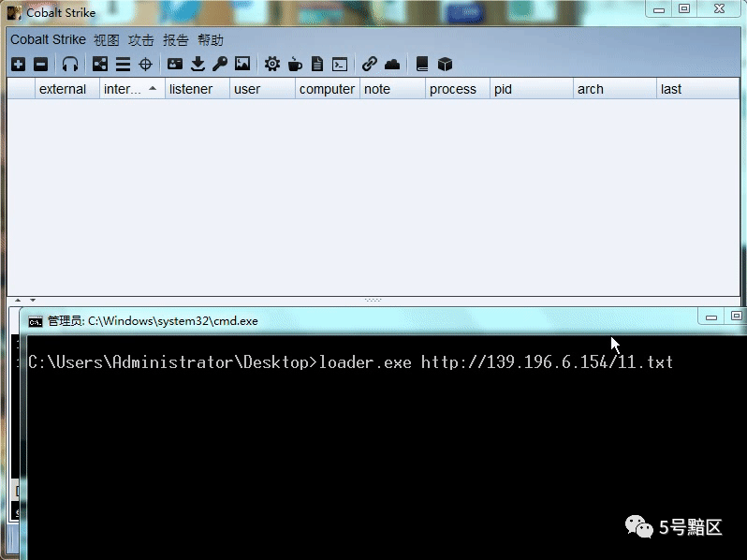Sort by the last column header
Image resolution: width=747 pixels, height=560 pixels.
[x=698, y=89]
